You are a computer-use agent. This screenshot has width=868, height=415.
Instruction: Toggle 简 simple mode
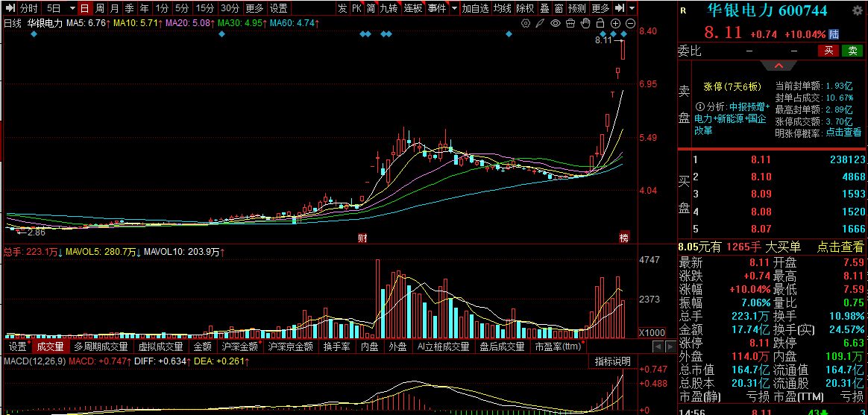point(371,8)
